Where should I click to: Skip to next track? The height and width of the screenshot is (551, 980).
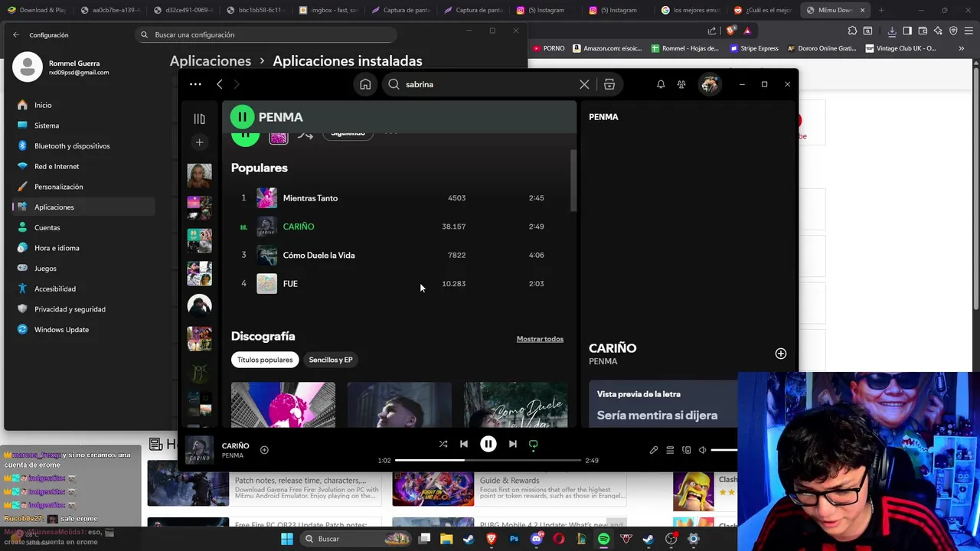pyautogui.click(x=513, y=444)
